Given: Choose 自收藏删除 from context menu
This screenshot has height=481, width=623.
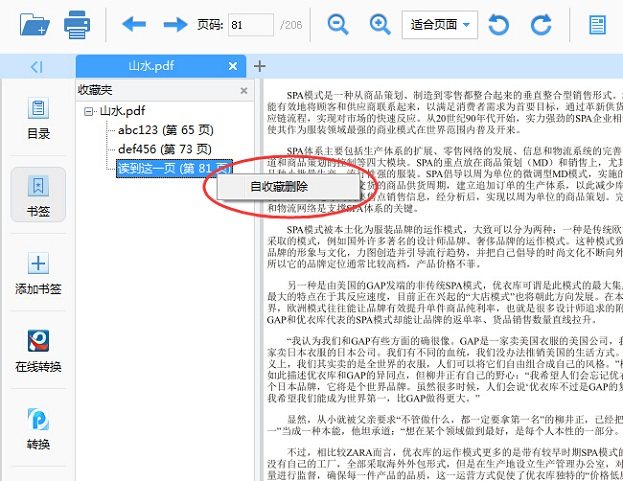Looking at the screenshot, I should [288, 187].
